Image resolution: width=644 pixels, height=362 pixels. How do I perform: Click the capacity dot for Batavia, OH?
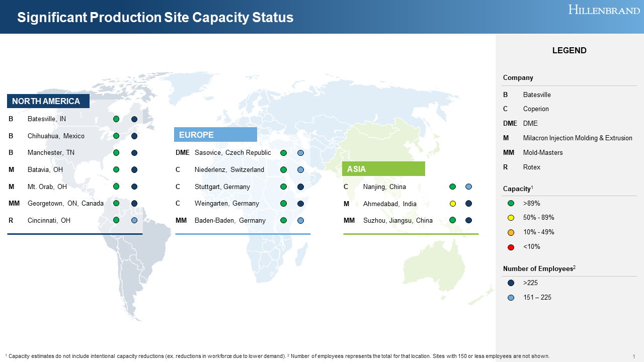116,170
